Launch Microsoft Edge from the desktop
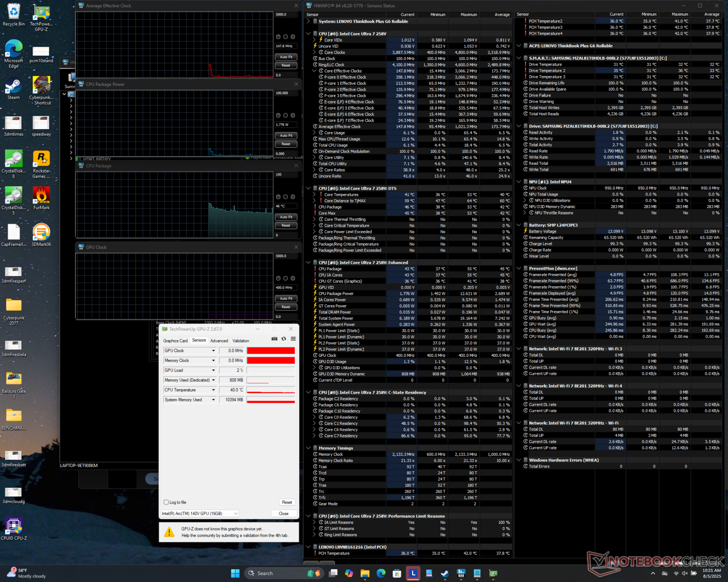The width and height of the screenshot is (728, 582). pyautogui.click(x=14, y=54)
